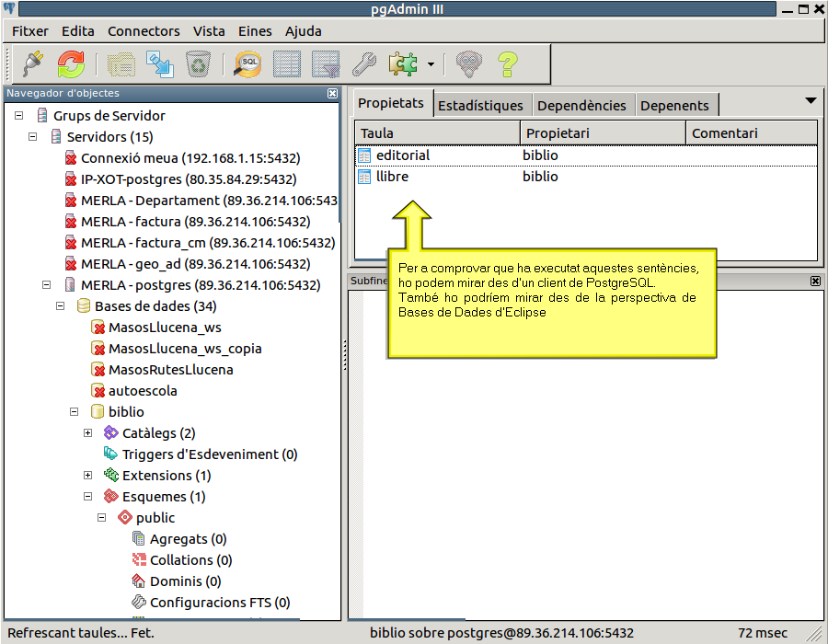
Task: Close the Navegador d'objectes panel
Action: tap(332, 93)
